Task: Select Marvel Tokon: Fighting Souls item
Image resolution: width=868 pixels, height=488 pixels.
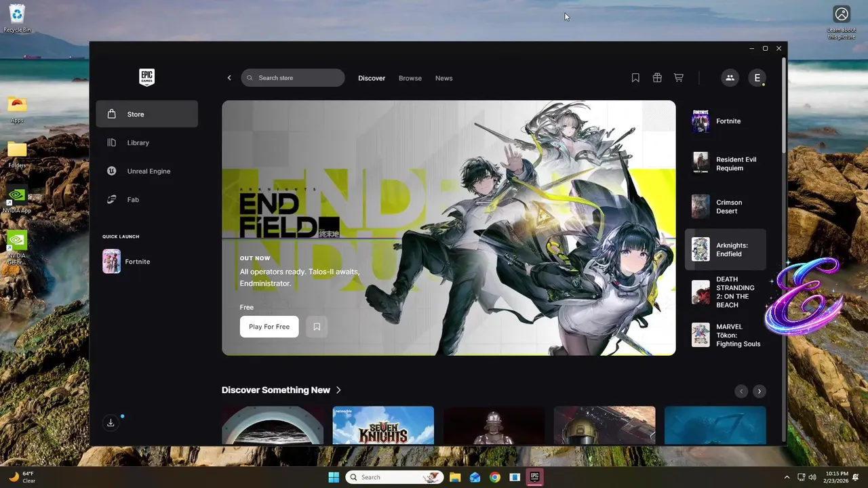Action: tap(726, 335)
